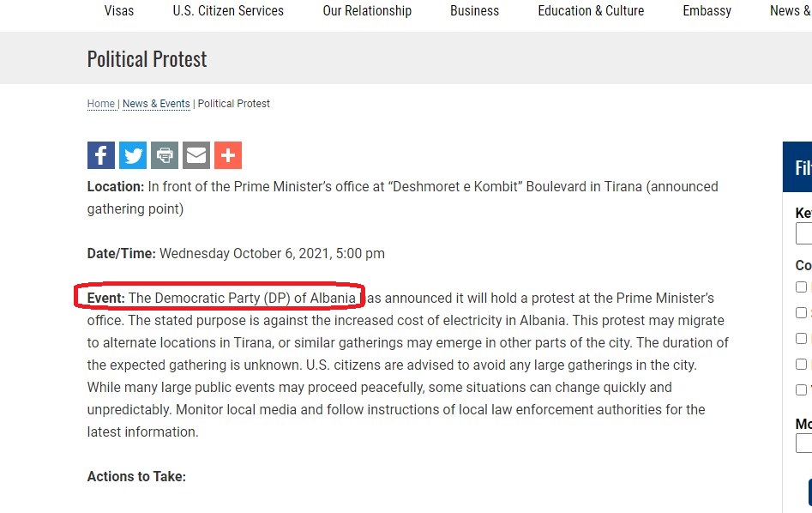The width and height of the screenshot is (812, 513).
Task: Open the Business navigation item
Action: click(474, 11)
